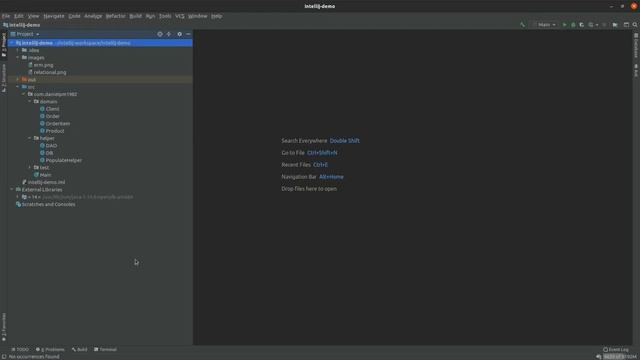
Task: Click the Search Everywhere magnifier icon
Action: pyautogui.click(x=635, y=25)
